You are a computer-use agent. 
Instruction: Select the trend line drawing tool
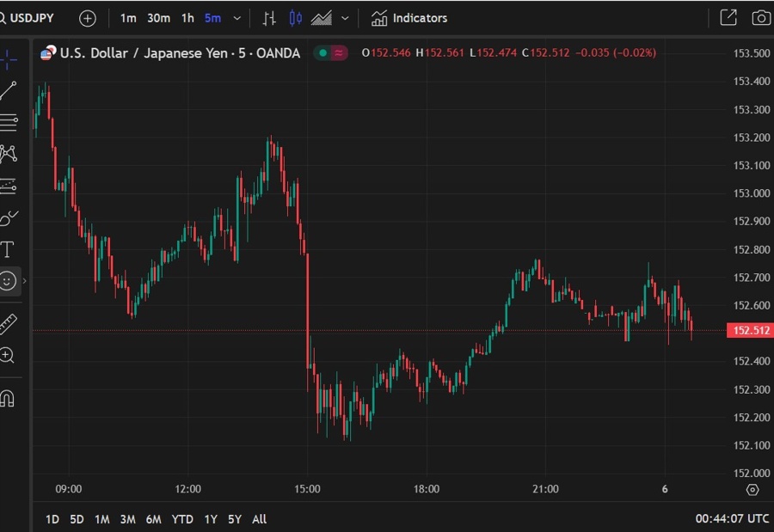tap(9, 91)
